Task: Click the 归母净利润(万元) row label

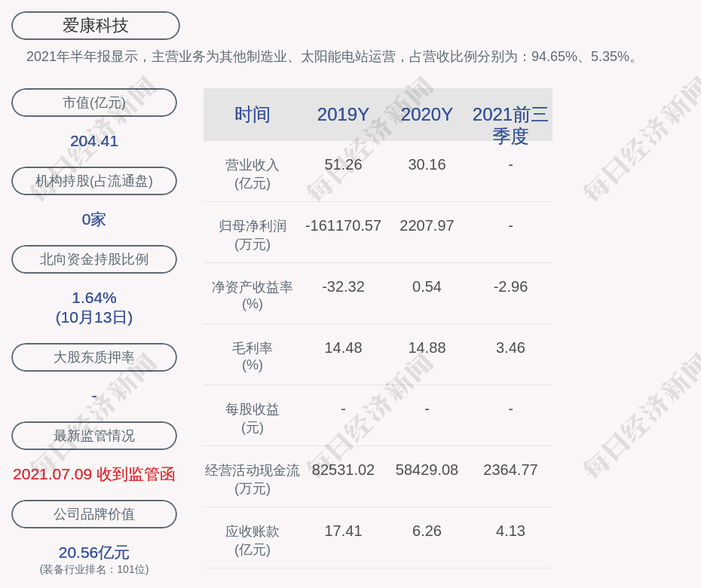Action: [x=253, y=235]
